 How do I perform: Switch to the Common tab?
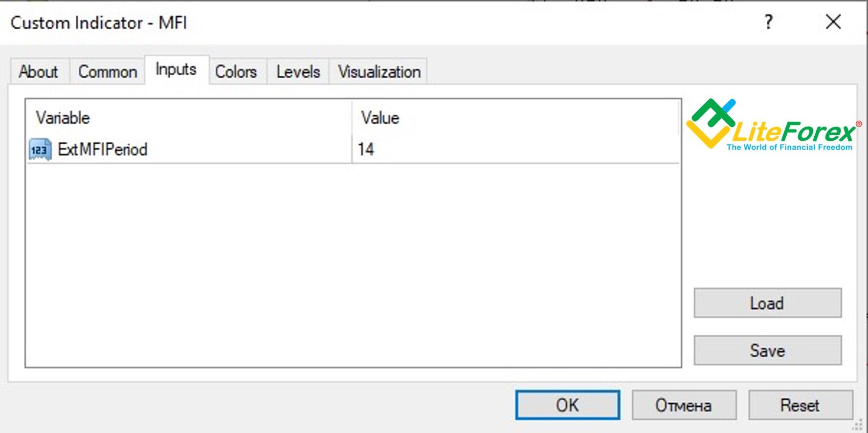[x=108, y=72]
